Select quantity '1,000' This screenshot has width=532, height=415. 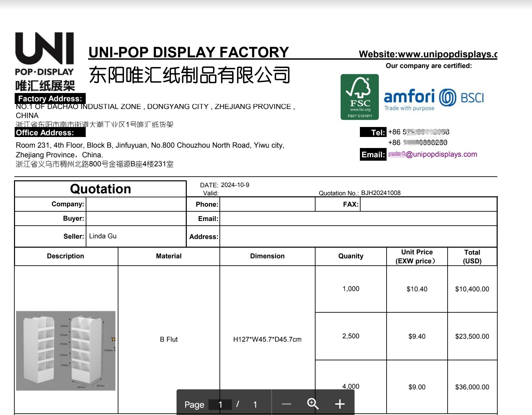pos(351,289)
